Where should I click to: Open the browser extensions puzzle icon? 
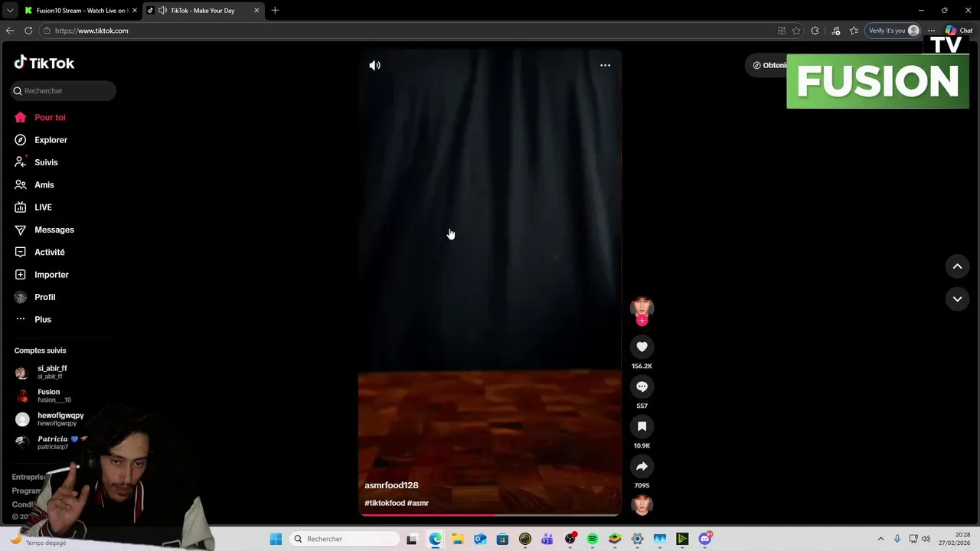pos(815,31)
